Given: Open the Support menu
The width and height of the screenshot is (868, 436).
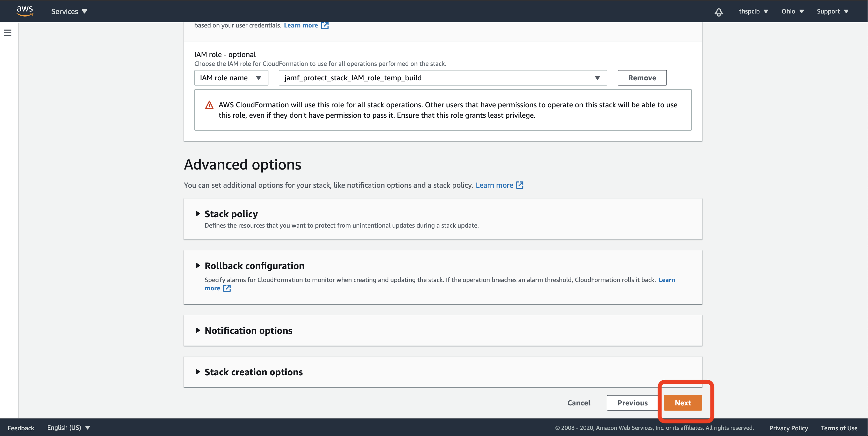Looking at the screenshot, I should 832,11.
